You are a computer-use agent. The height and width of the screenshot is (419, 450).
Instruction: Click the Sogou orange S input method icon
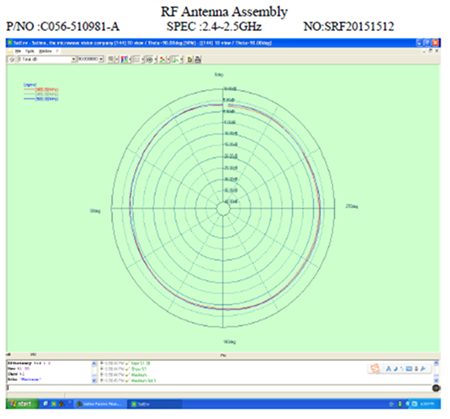coord(375,369)
